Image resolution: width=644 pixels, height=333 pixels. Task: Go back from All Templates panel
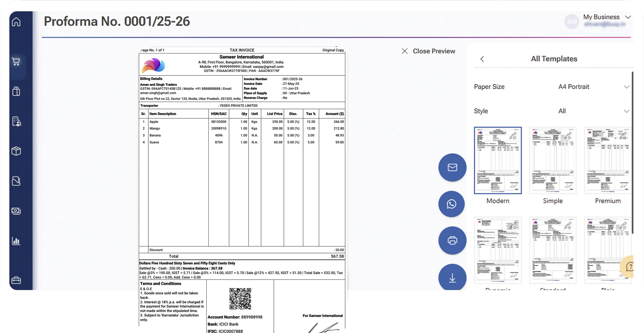tap(482, 59)
